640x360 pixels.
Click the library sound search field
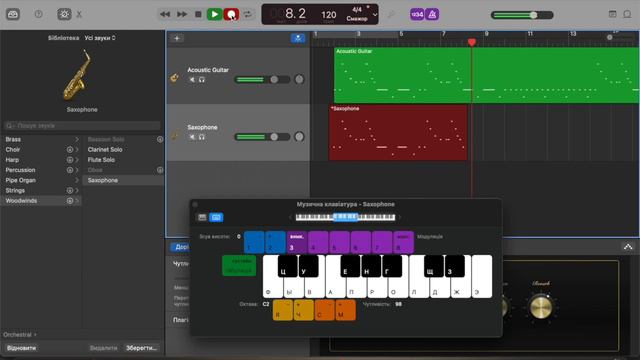coord(82,125)
